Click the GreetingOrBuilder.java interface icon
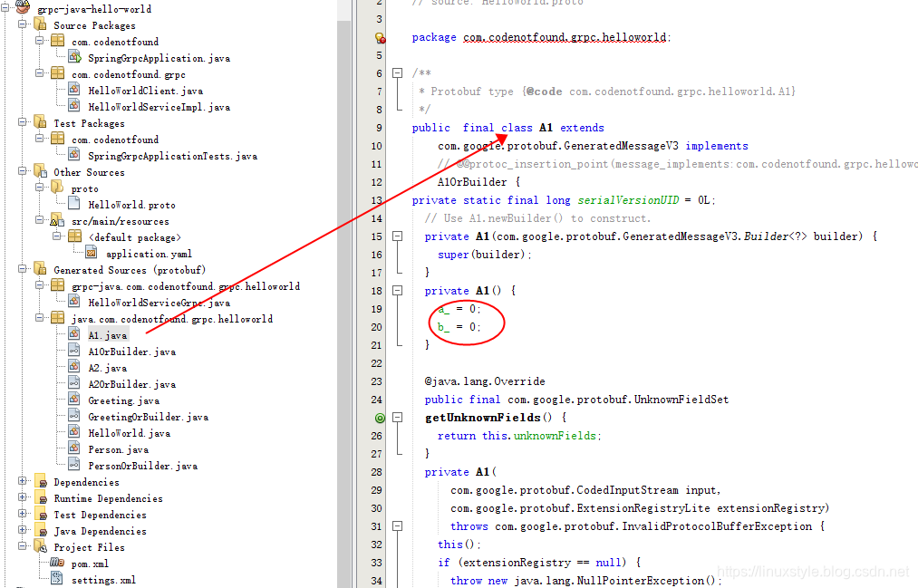 tap(74, 415)
